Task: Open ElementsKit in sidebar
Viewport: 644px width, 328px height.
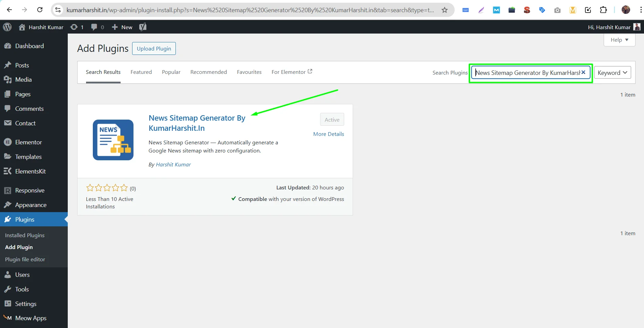Action: click(34, 171)
